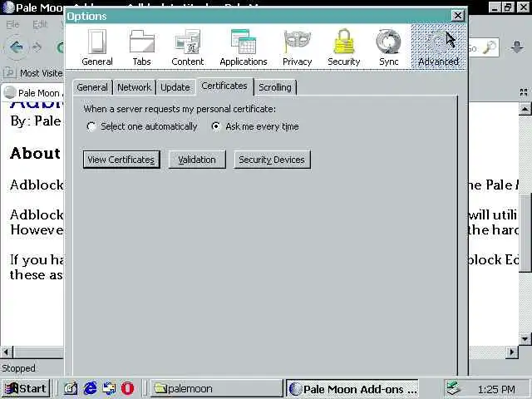Switch to Pale Moon Add-ons taskbar button

[x=352, y=388]
